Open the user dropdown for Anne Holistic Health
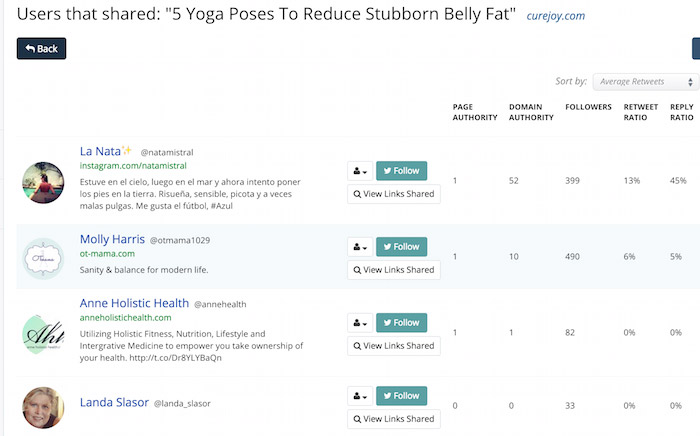 pyautogui.click(x=360, y=323)
